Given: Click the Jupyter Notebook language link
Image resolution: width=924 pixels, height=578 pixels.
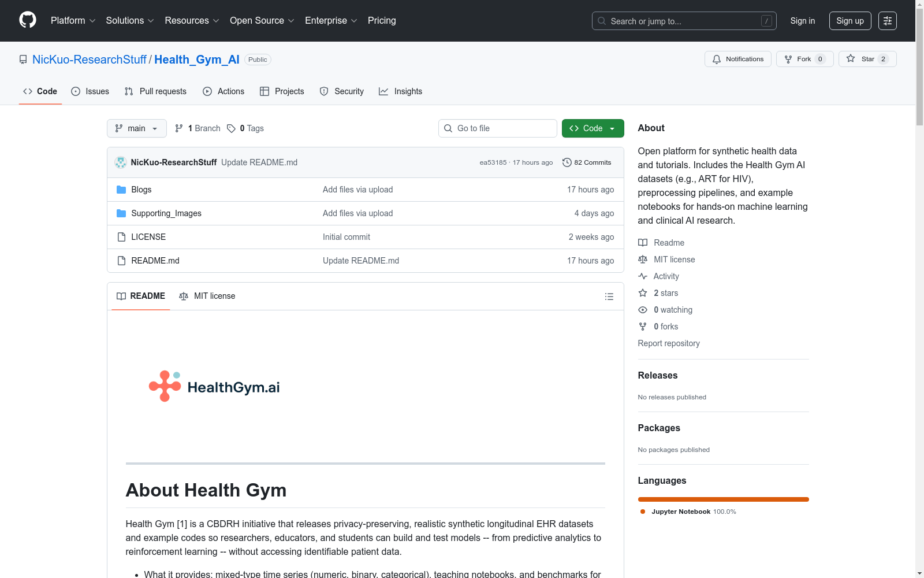Looking at the screenshot, I should [688, 512].
